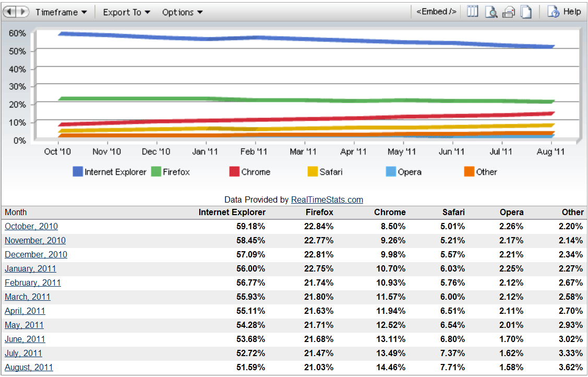Expand the Timeframe dropdown
This screenshot has width=588, height=377.
coord(61,12)
